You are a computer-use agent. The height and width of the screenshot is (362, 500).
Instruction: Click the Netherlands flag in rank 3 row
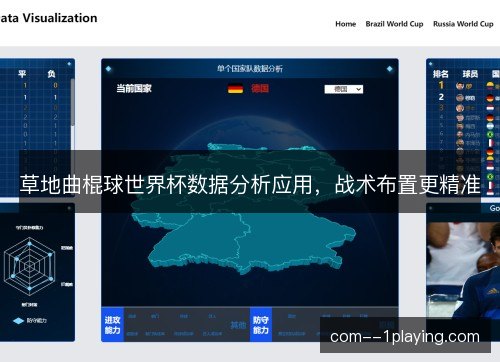pyautogui.click(x=490, y=108)
